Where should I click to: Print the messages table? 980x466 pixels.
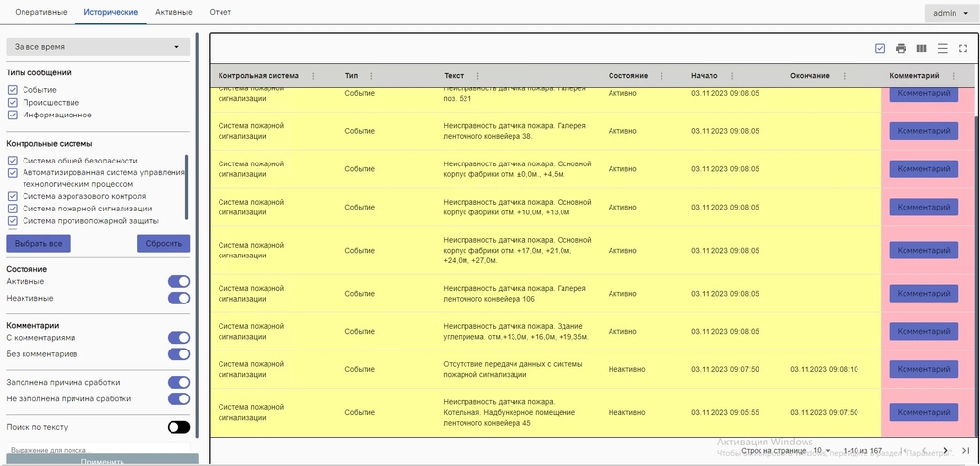coord(901,48)
